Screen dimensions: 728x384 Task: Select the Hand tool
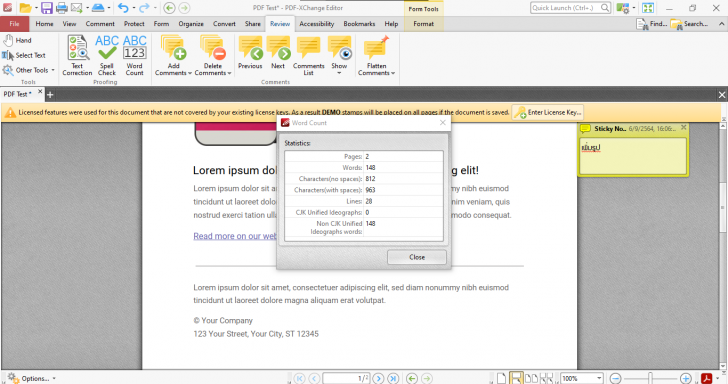(17, 40)
